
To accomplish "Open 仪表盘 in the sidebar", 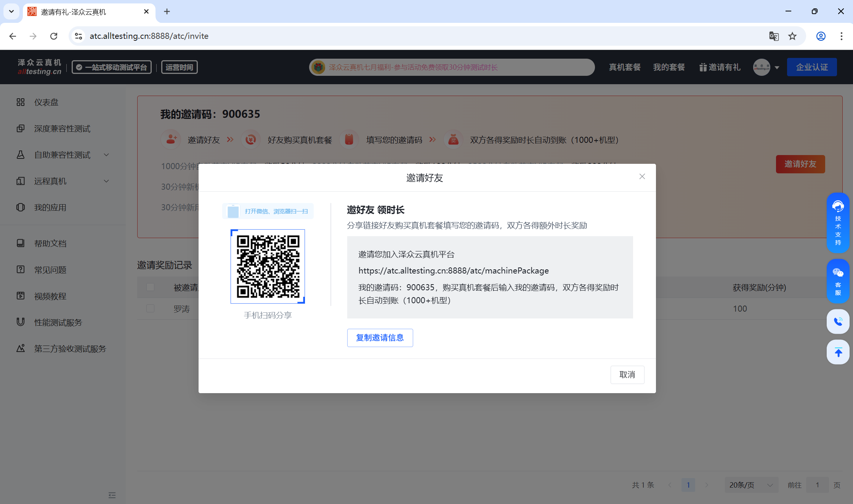I will coord(46,102).
